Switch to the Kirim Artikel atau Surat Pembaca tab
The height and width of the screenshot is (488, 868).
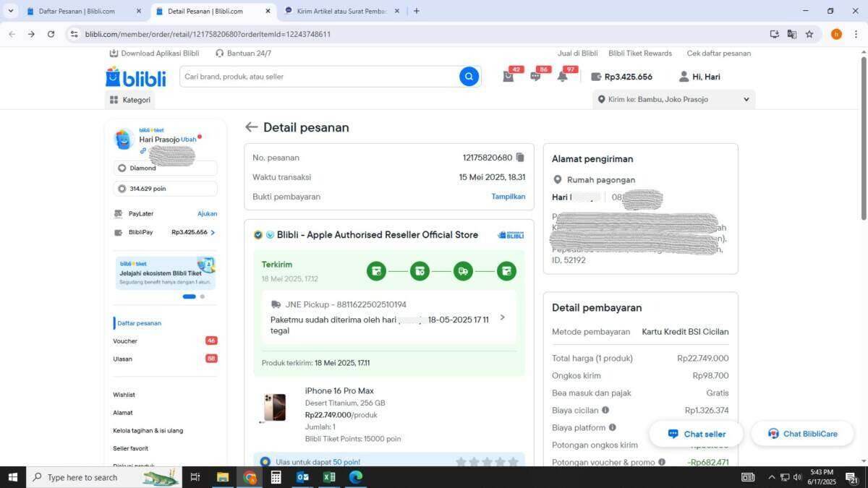[x=343, y=11]
